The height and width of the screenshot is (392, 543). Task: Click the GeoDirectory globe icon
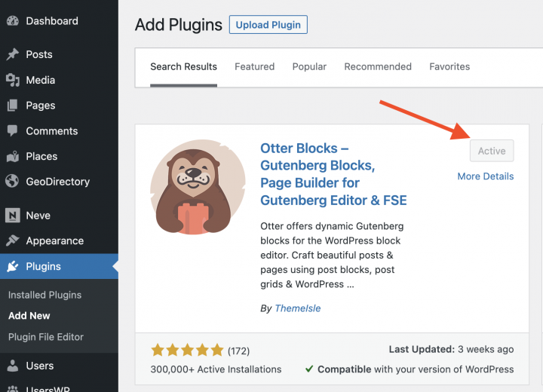click(12, 182)
